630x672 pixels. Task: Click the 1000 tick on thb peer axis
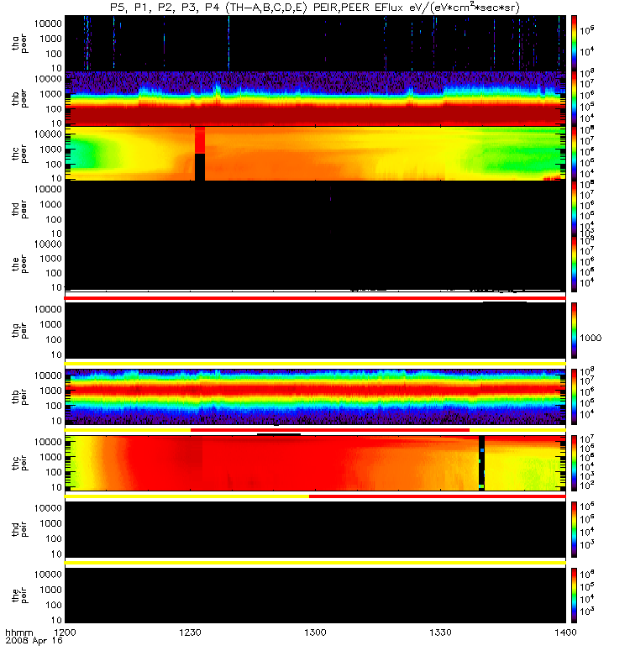(50, 94)
